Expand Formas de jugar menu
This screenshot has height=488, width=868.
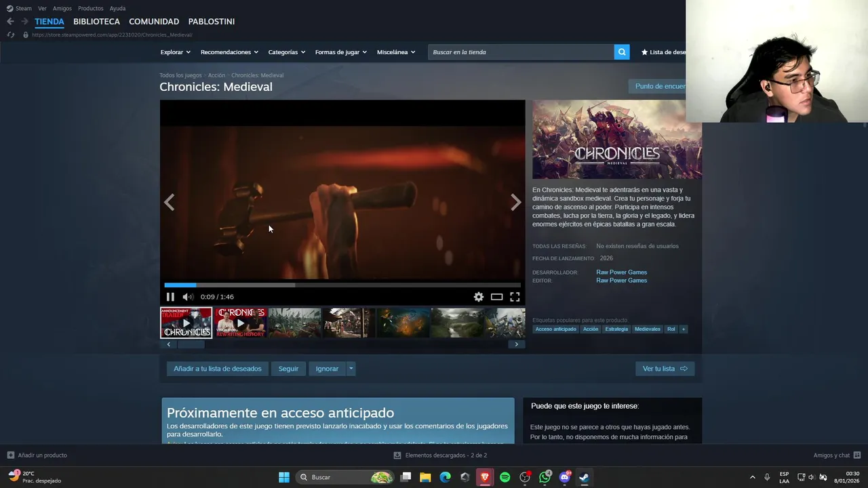(340, 52)
